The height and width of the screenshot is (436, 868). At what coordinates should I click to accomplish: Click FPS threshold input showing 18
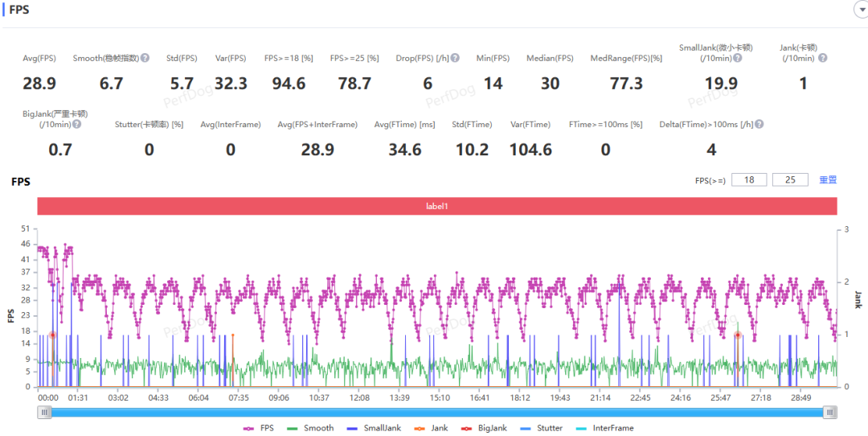[749, 180]
